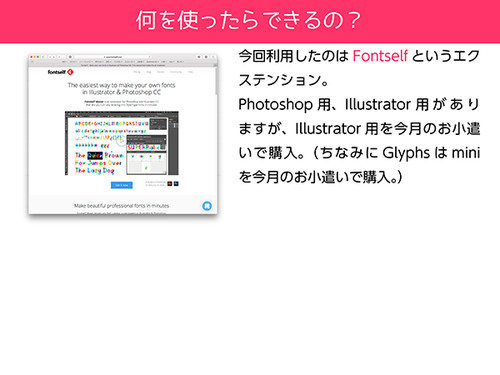Click the heading 'The easiest way to make your own fonts'
The width and height of the screenshot is (500, 375).
pyautogui.click(x=121, y=85)
